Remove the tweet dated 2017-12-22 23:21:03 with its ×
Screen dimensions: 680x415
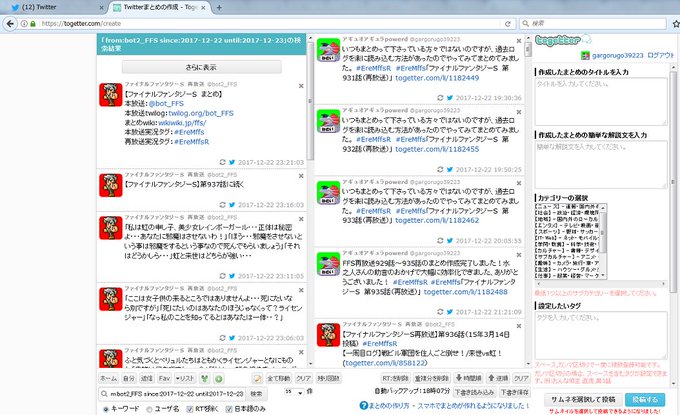(x=301, y=86)
